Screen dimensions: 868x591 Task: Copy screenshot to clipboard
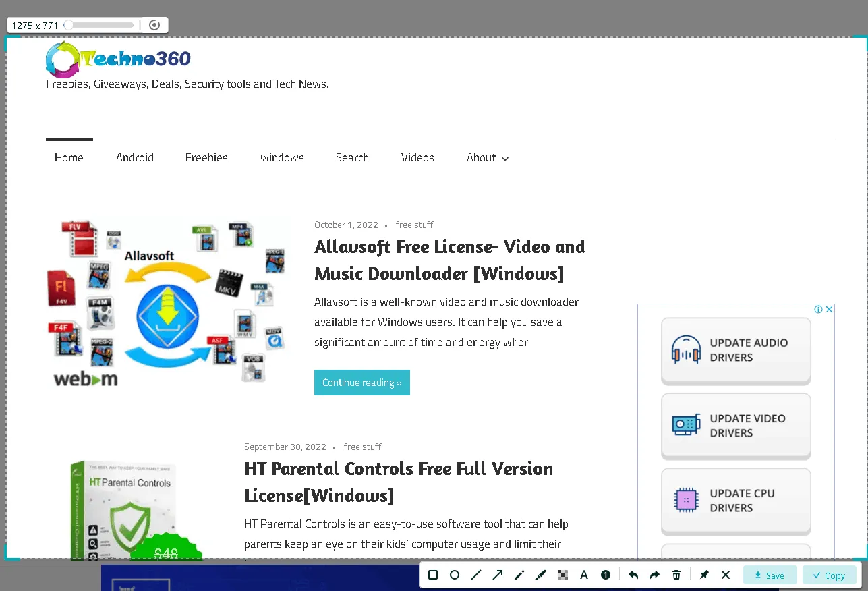tap(829, 575)
